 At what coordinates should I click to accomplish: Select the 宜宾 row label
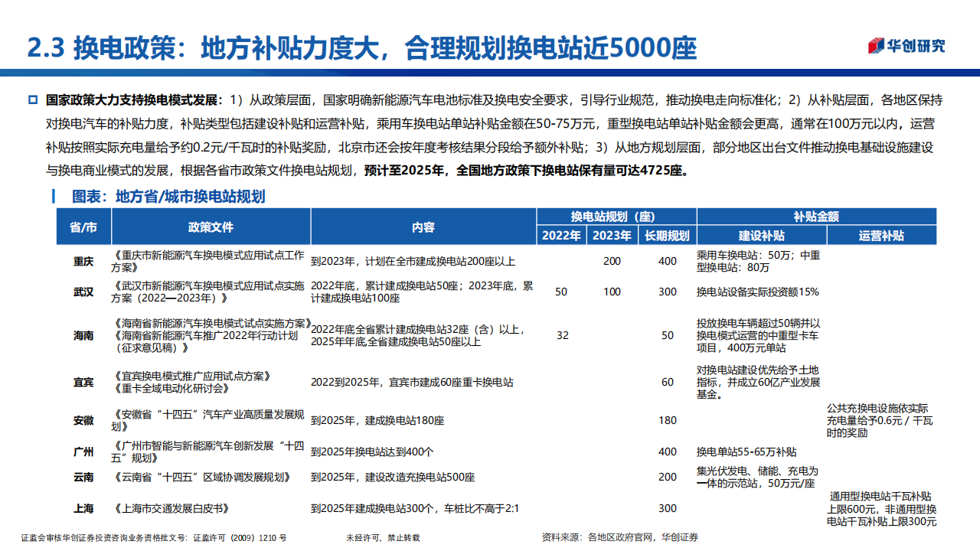(83, 382)
